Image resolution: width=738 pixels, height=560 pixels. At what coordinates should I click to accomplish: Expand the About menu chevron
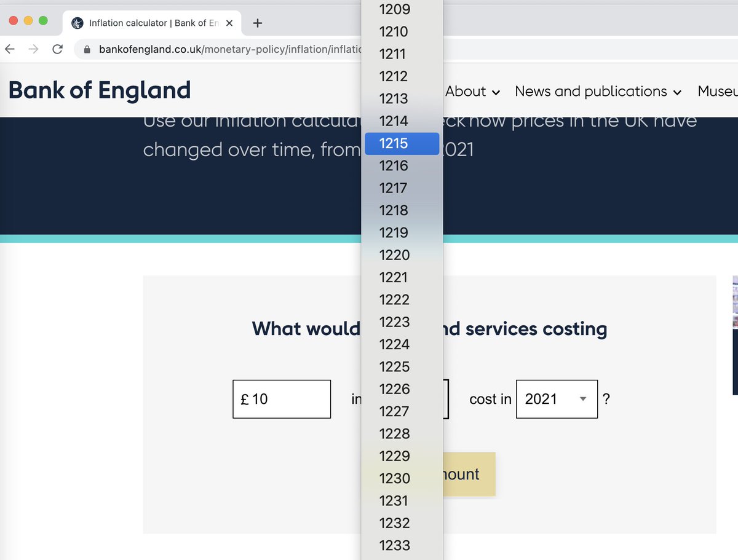(495, 92)
